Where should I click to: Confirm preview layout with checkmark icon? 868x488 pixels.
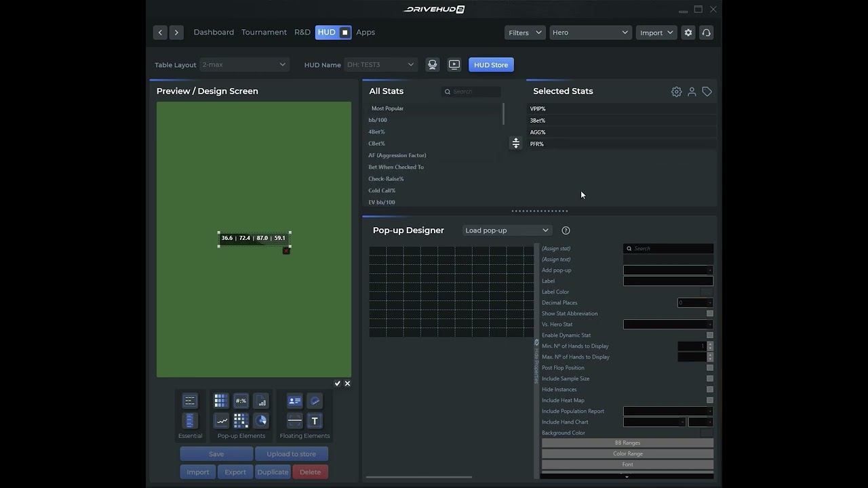coord(337,384)
